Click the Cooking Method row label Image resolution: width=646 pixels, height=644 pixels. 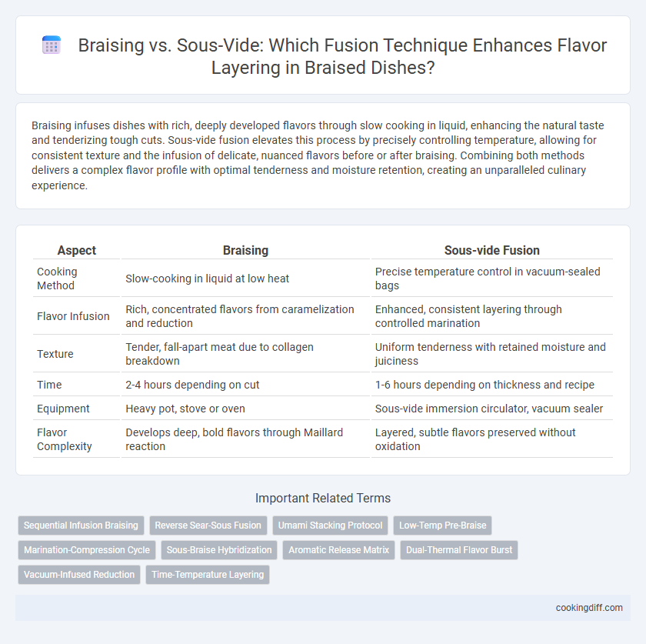pos(57,279)
